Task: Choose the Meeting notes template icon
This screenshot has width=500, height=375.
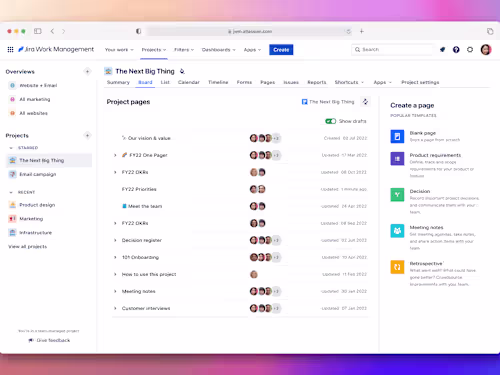Action: (x=397, y=231)
